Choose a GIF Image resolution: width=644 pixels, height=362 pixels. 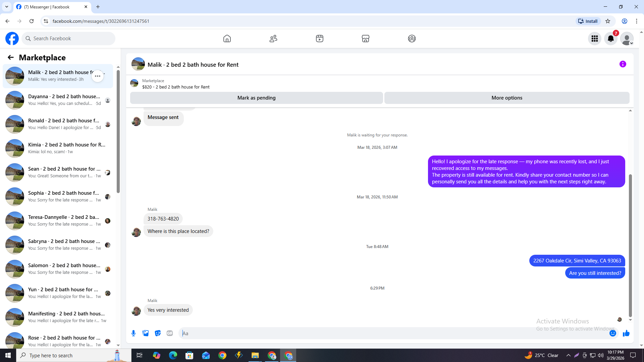[170, 333]
